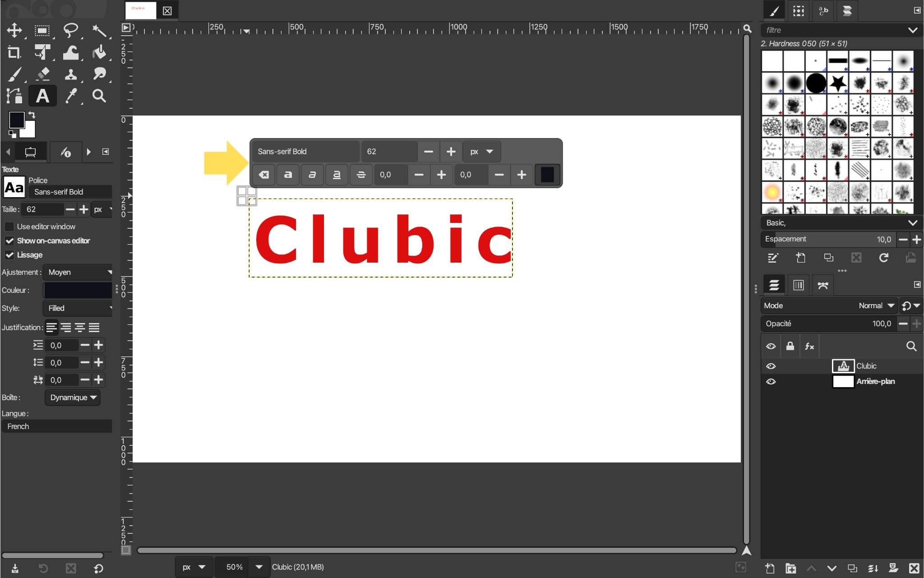Enable the Use editor window checkbox
This screenshot has height=578, width=924.
pos(10,227)
